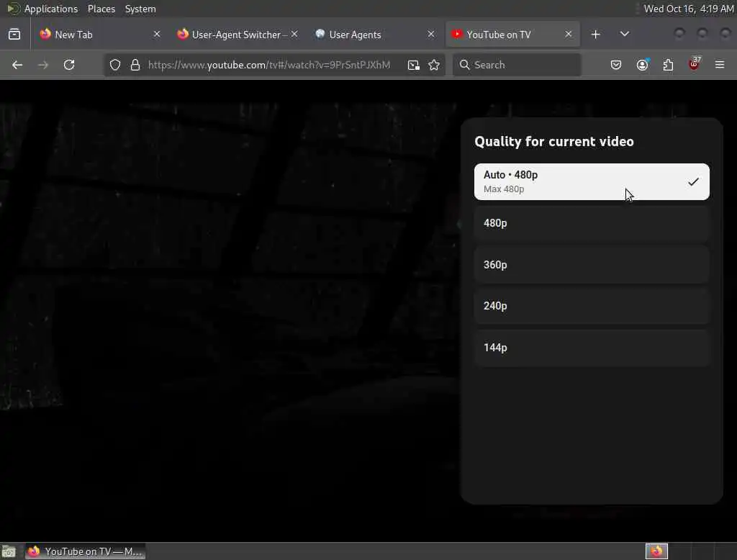Go back to the previous page
The height and width of the screenshot is (560, 737).
[x=17, y=65]
